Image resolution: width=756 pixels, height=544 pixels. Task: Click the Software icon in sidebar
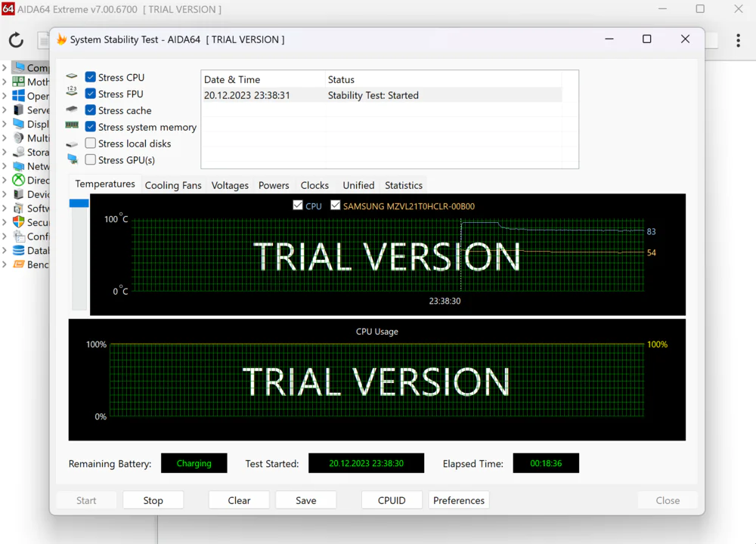(x=18, y=209)
